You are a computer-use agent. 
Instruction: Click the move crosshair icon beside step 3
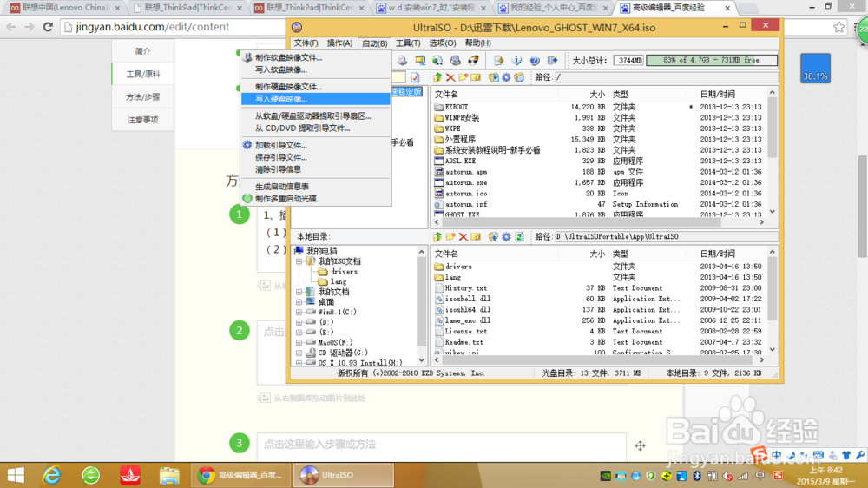(x=640, y=445)
